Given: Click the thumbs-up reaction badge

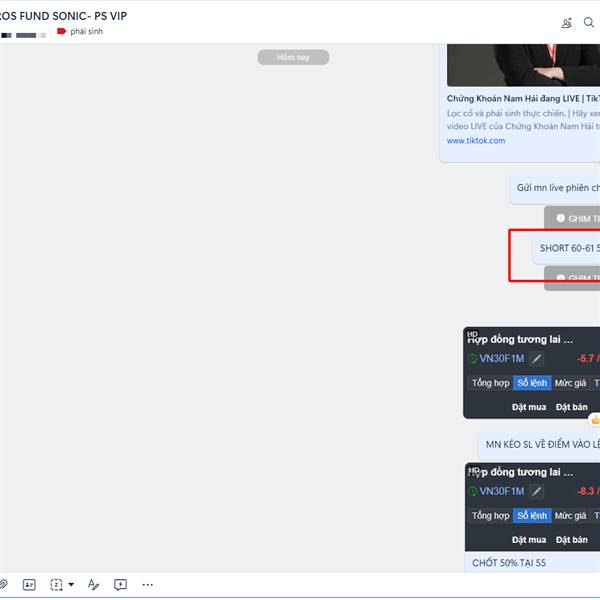Looking at the screenshot, I should pos(594,420).
